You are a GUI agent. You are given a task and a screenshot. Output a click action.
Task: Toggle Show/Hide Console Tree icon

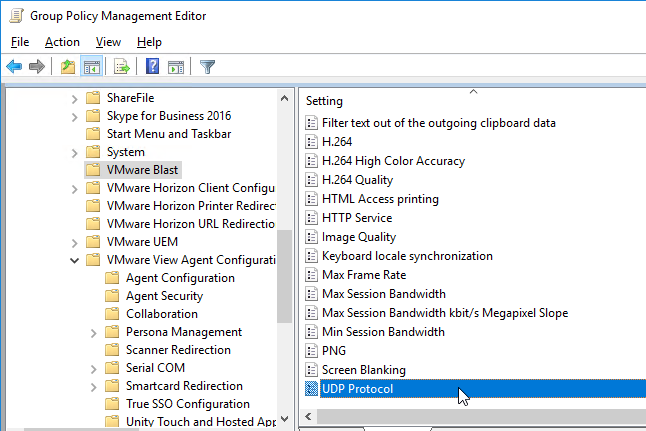pyautogui.click(x=91, y=66)
